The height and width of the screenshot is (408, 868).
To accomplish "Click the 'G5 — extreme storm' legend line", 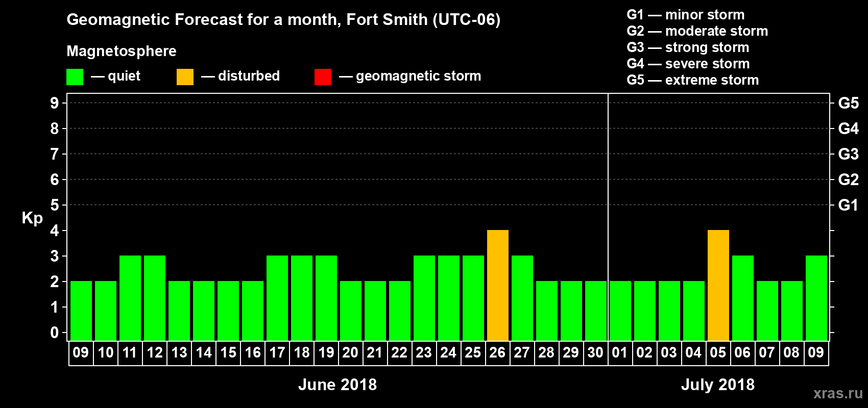I will [693, 80].
